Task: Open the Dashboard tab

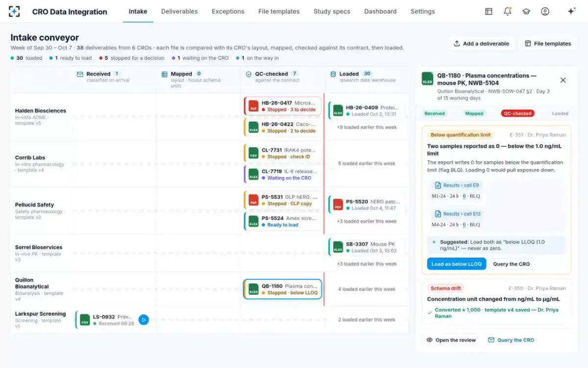Action: 380,11
